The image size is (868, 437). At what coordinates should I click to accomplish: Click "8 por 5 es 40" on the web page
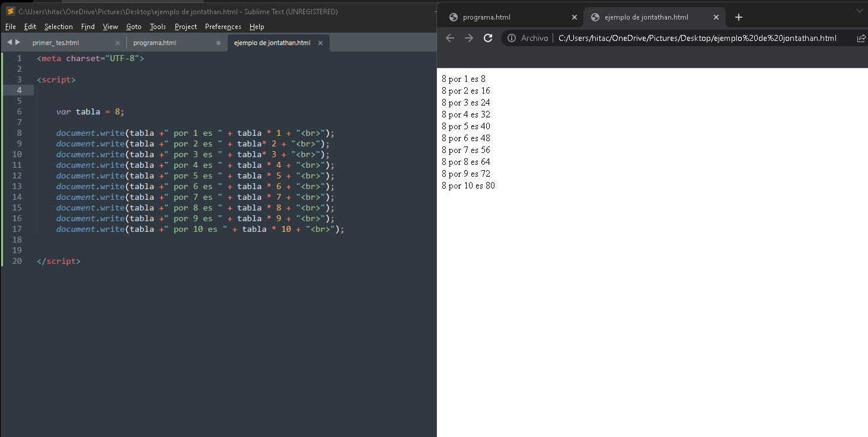[x=466, y=126]
